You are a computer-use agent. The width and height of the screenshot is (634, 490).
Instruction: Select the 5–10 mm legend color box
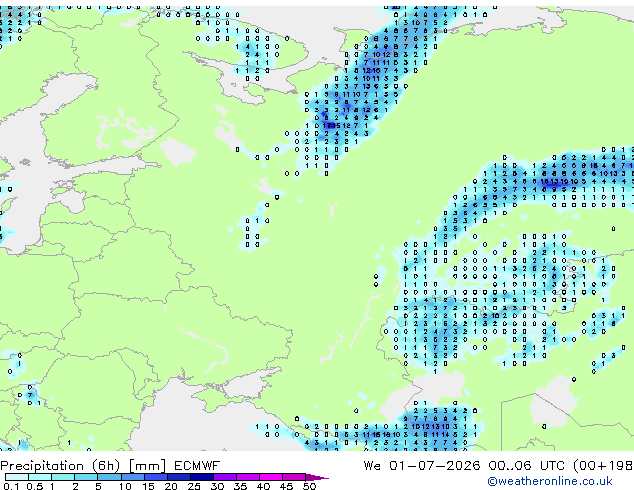coord(110,477)
